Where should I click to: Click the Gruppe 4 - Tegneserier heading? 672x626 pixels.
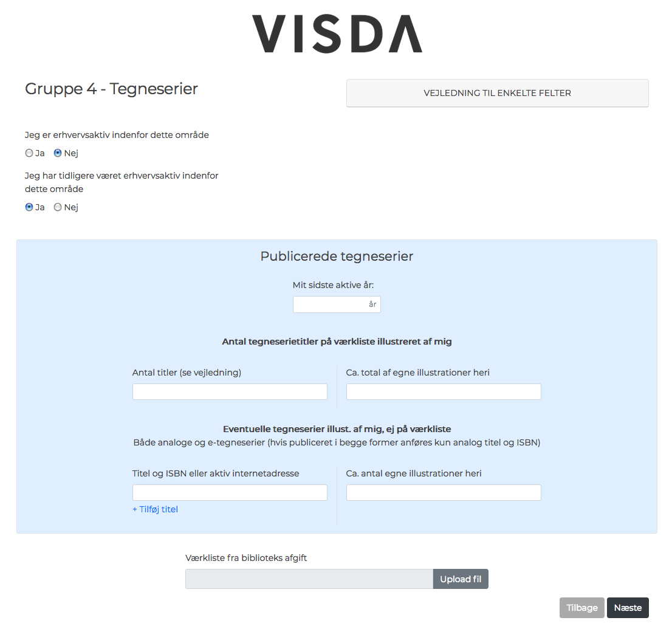[x=111, y=89]
